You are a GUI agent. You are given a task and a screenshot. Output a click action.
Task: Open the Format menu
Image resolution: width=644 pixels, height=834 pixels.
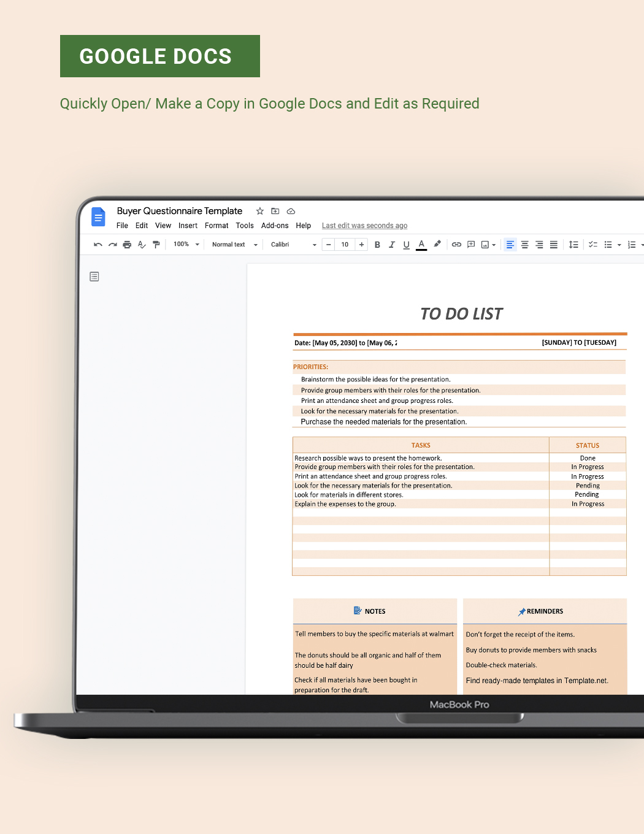(x=216, y=225)
